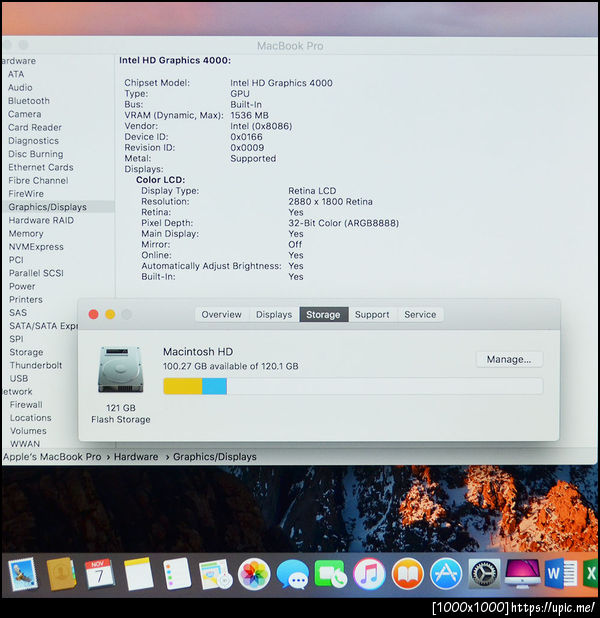Image resolution: width=600 pixels, height=618 pixels.
Task: Select FireWire in the sidebar
Action: (x=26, y=194)
